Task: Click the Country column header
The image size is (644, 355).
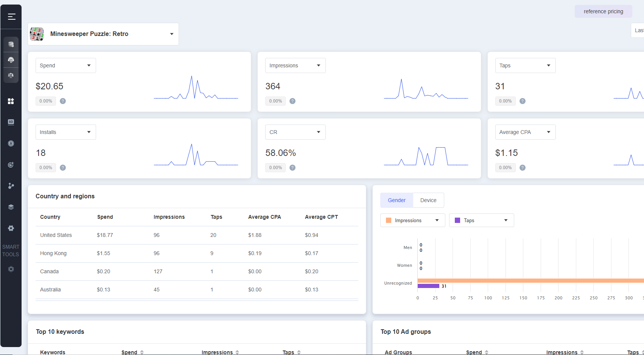Action: point(50,217)
